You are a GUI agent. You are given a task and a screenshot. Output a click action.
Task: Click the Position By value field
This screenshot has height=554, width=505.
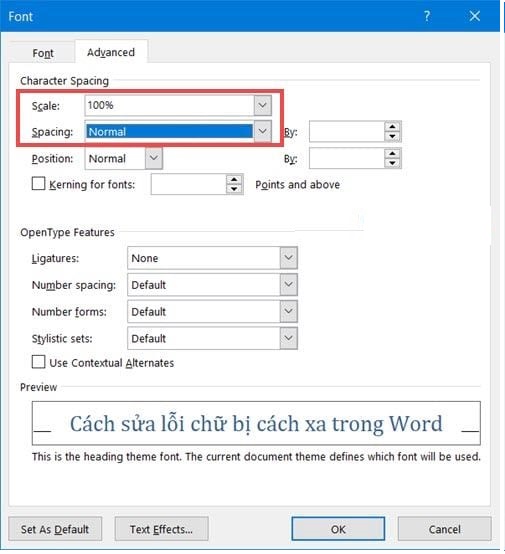pos(347,158)
